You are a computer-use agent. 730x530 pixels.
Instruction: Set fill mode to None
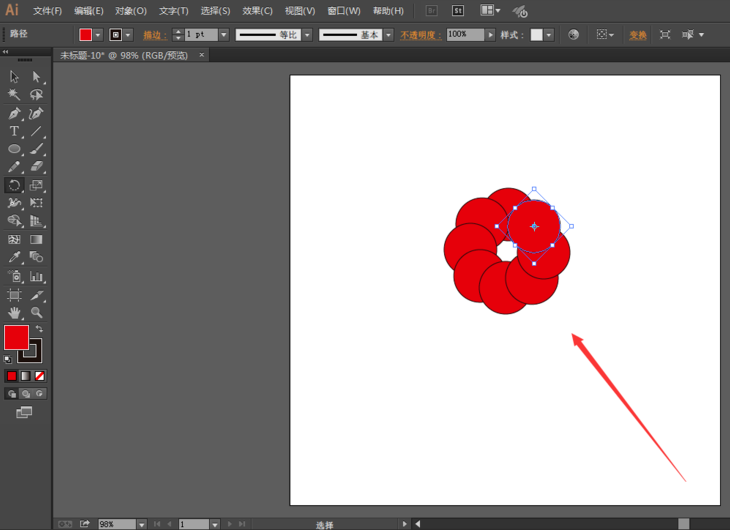[x=40, y=376]
